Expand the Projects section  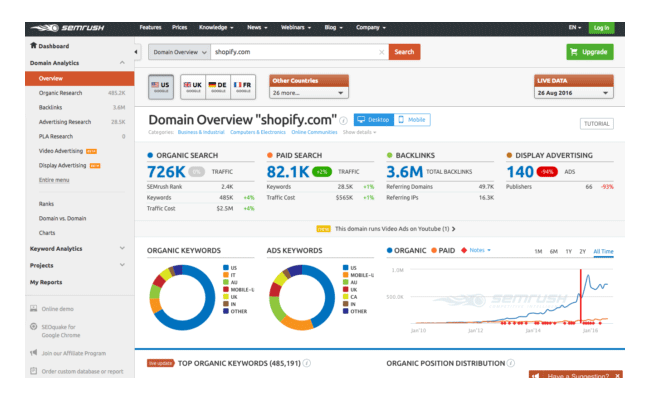click(122, 264)
